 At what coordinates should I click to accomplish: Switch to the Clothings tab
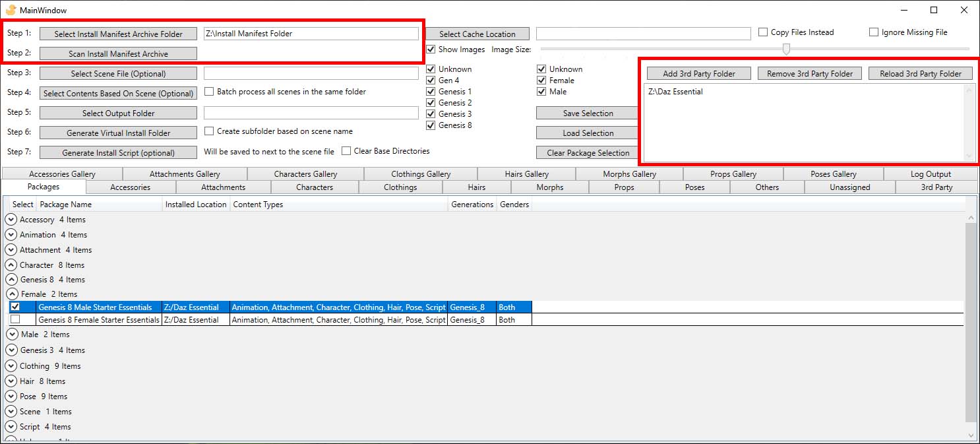pyautogui.click(x=400, y=187)
